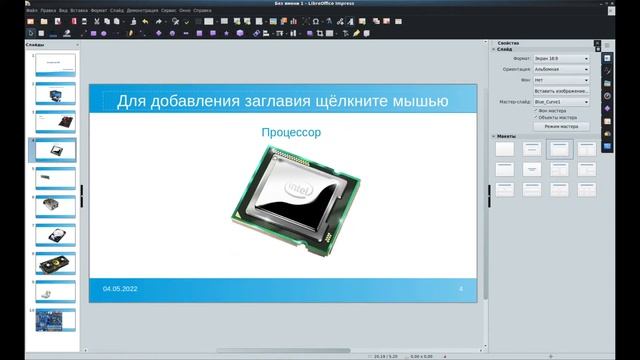
Task: Select slide 1 thumbnail in panel
Action: click(56, 64)
